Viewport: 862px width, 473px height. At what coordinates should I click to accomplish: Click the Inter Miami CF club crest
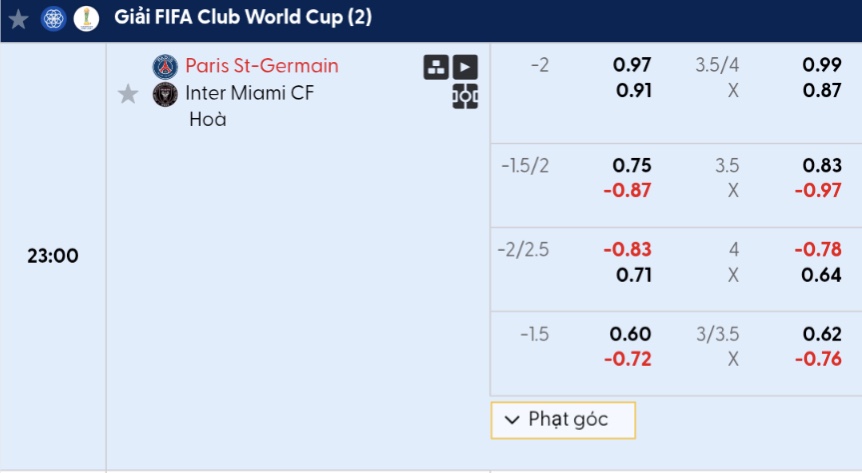tap(165, 94)
